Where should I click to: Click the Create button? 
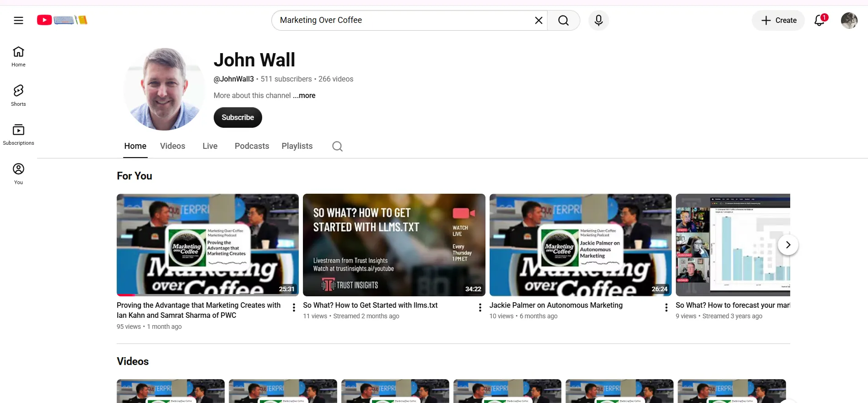[x=778, y=20]
